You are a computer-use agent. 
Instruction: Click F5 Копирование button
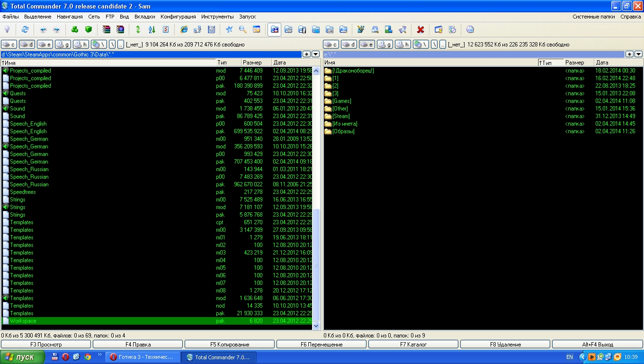(230, 345)
